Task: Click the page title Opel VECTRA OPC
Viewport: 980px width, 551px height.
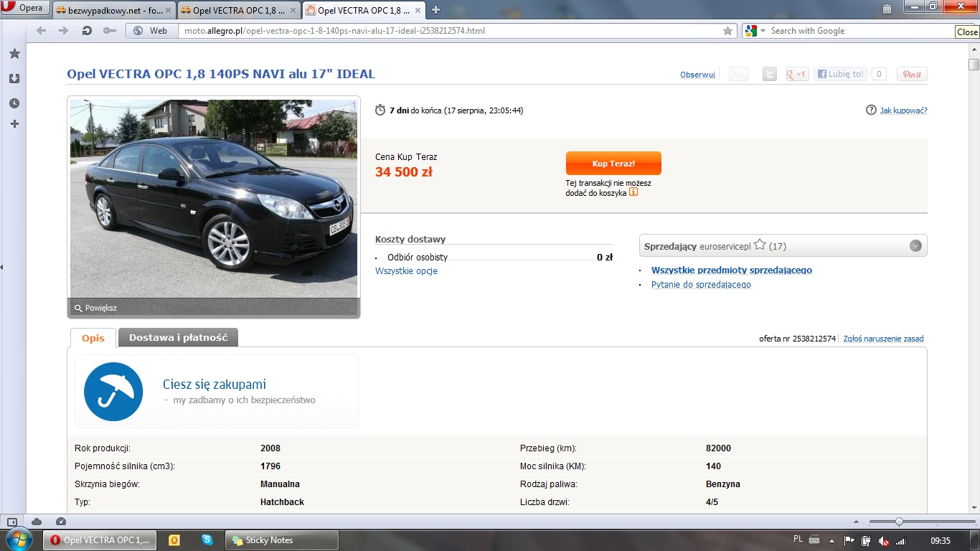Action: [221, 74]
